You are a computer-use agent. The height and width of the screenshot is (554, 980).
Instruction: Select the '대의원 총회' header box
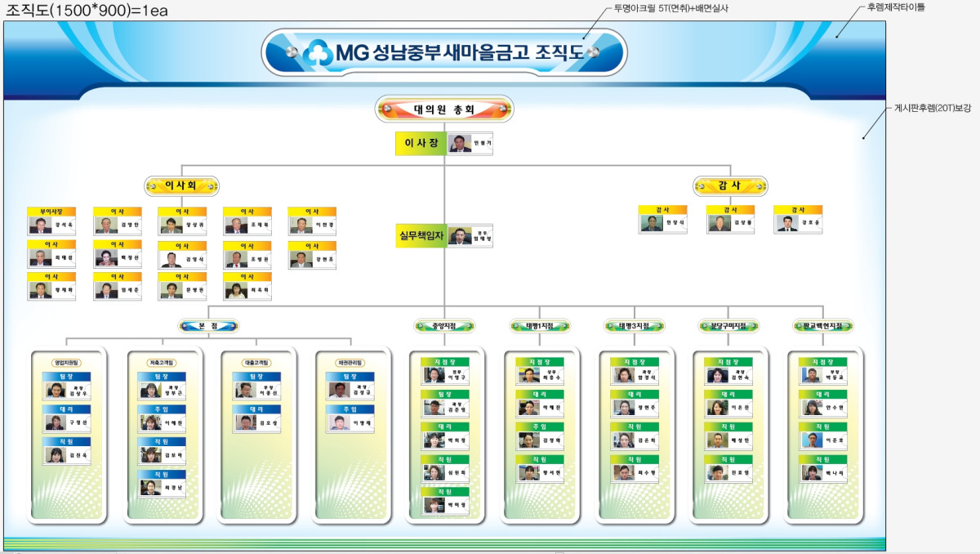(x=444, y=109)
